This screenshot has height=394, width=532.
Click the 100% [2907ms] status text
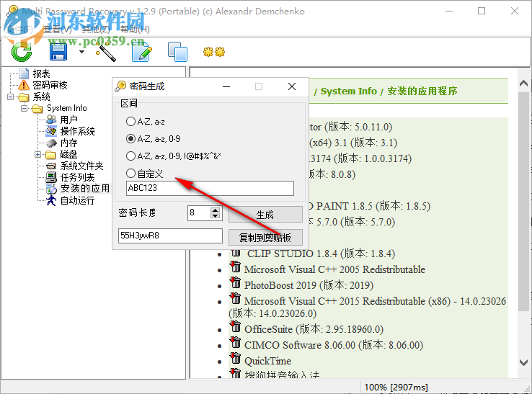pyautogui.click(x=396, y=388)
